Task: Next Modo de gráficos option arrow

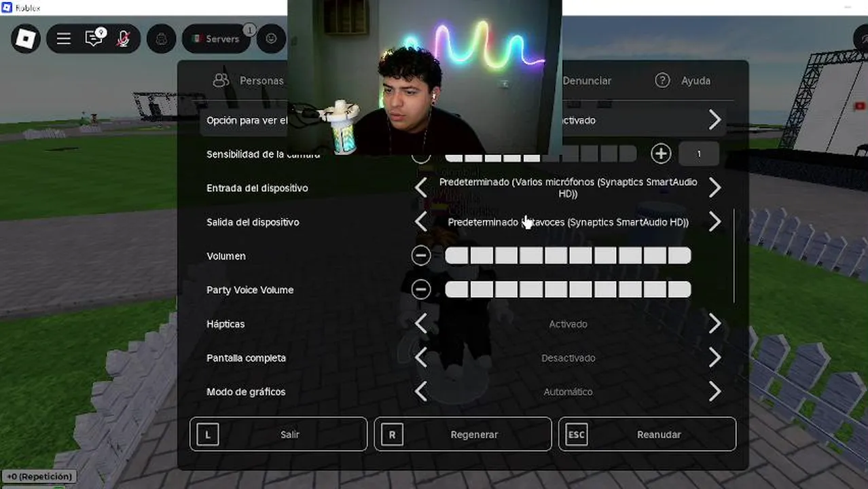Action: pyautogui.click(x=715, y=392)
